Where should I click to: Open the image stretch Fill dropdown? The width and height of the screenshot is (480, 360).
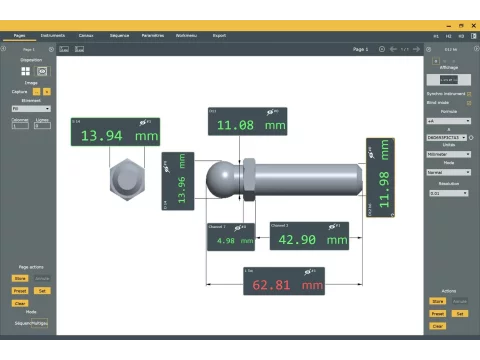31,109
